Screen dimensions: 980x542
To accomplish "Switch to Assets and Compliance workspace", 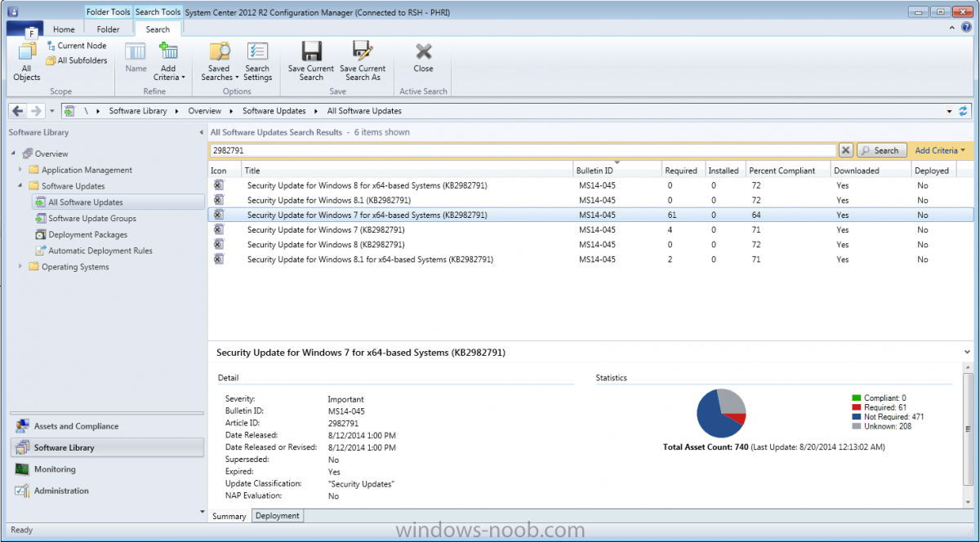I will coord(106,426).
